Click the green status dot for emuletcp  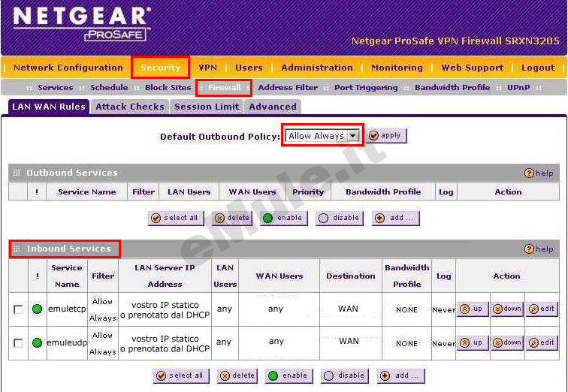click(37, 309)
